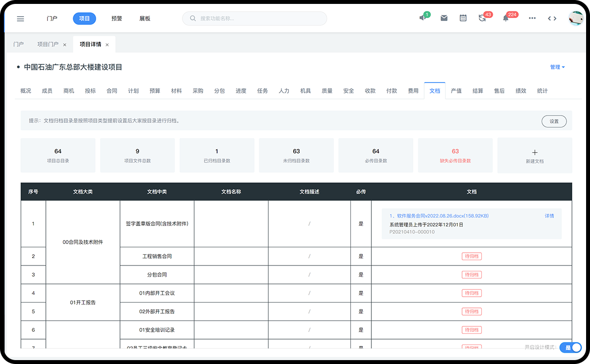This screenshot has width=590, height=364.
Task: Select the 文档 project tab
Action: point(435,91)
